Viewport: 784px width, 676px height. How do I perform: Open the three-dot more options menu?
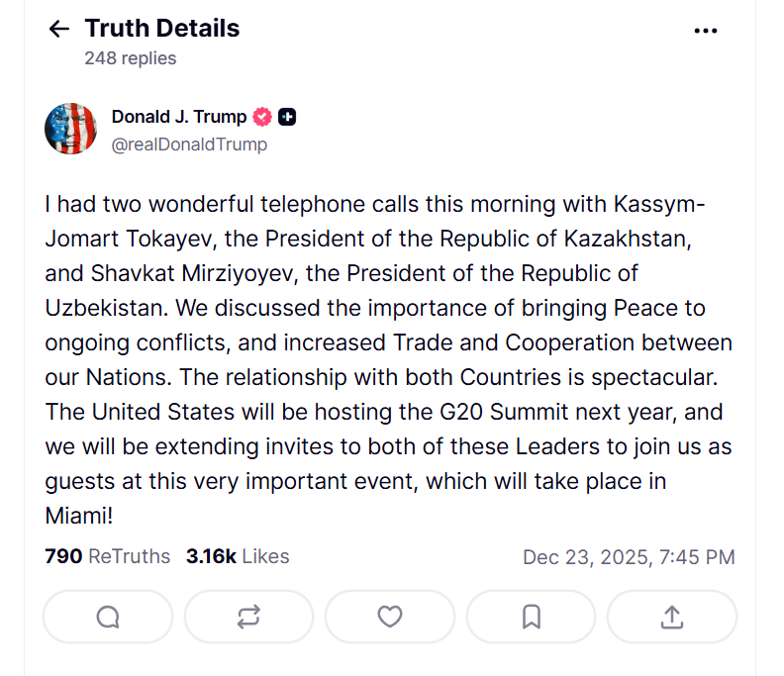point(705,31)
